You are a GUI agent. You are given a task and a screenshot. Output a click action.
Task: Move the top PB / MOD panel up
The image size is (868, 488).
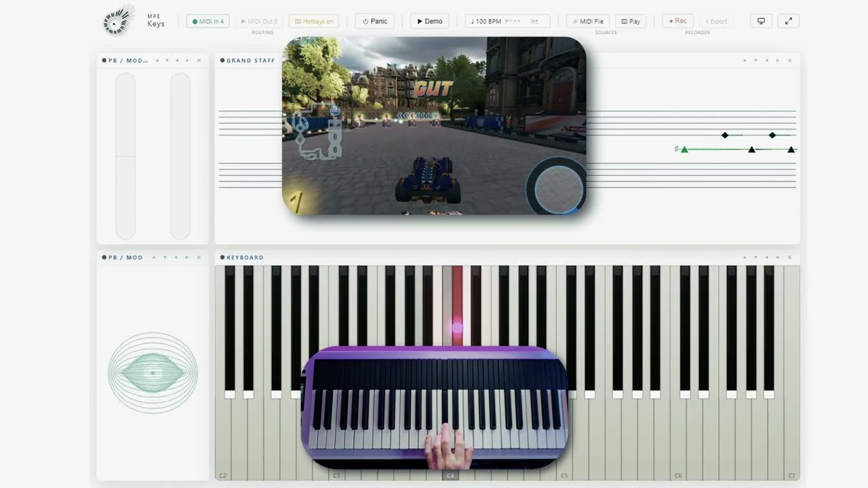157,60
